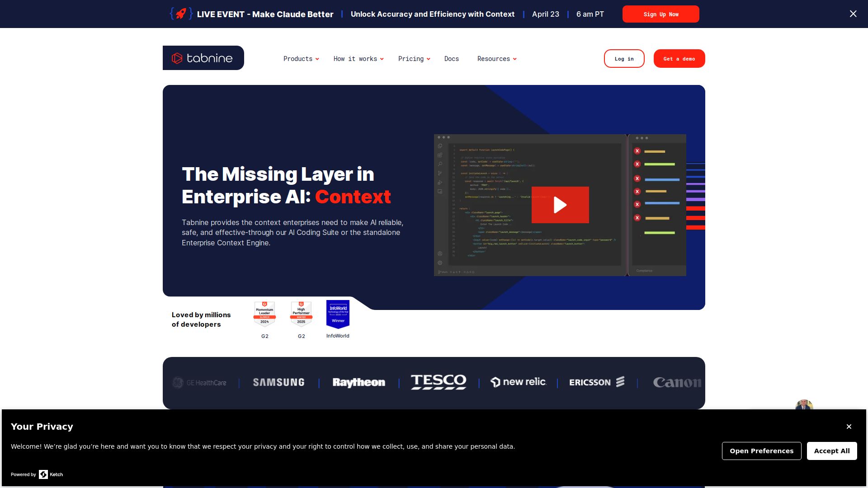Open the chat avatar widget
The width and height of the screenshot is (868, 488).
[x=804, y=405]
